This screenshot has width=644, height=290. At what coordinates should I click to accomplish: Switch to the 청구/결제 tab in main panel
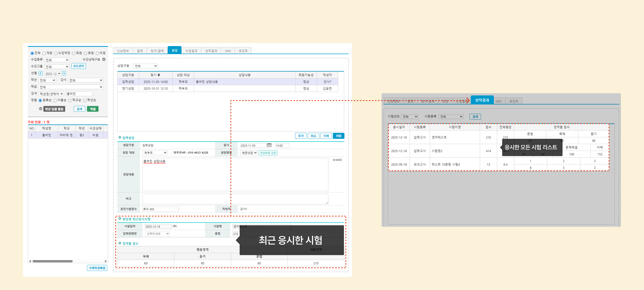pyautogui.click(x=157, y=51)
